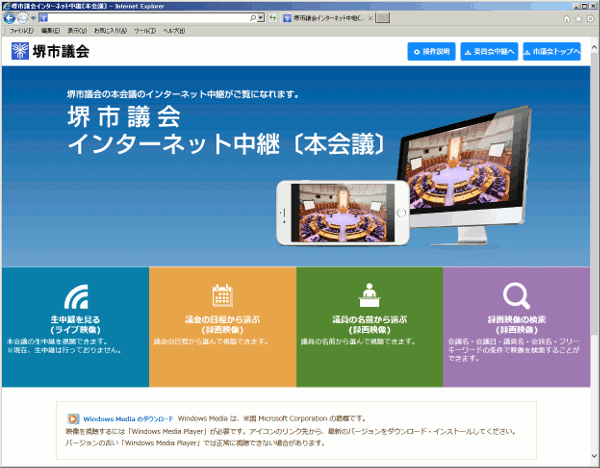Screen dimensions: 600x468
Task: Click the calendar icon in orange tile
Action: (x=222, y=295)
